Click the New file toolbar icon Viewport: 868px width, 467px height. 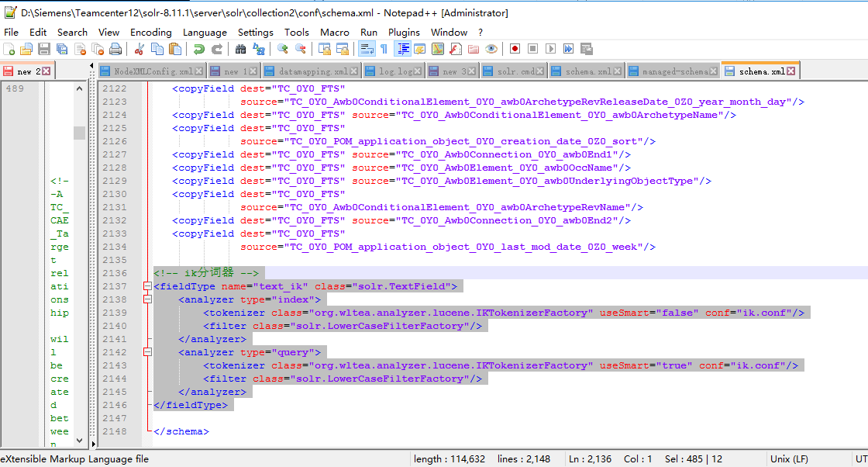coord(9,50)
